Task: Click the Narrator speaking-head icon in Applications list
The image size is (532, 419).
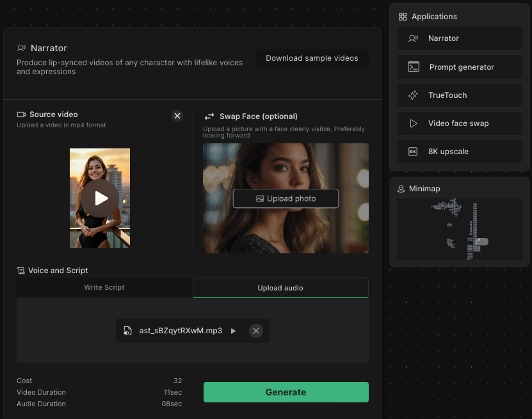Action: coord(413,38)
